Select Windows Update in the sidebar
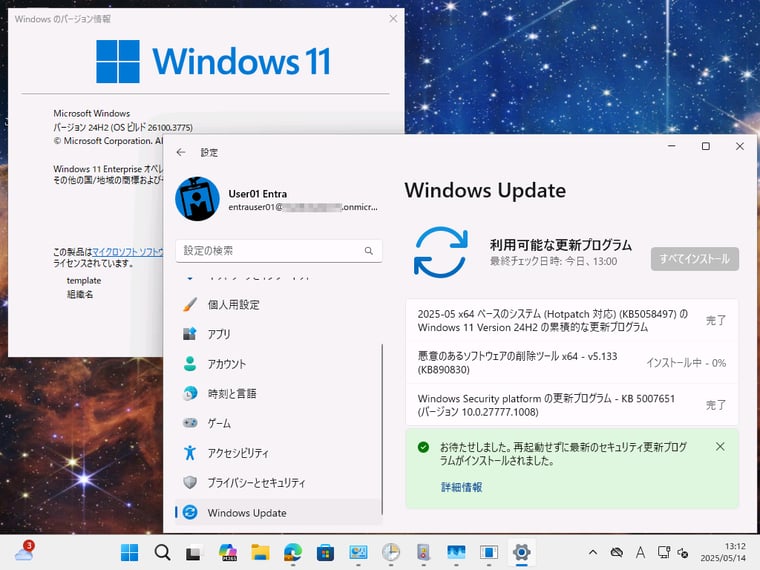Screen dimensions: 760x570 tap(279, 512)
